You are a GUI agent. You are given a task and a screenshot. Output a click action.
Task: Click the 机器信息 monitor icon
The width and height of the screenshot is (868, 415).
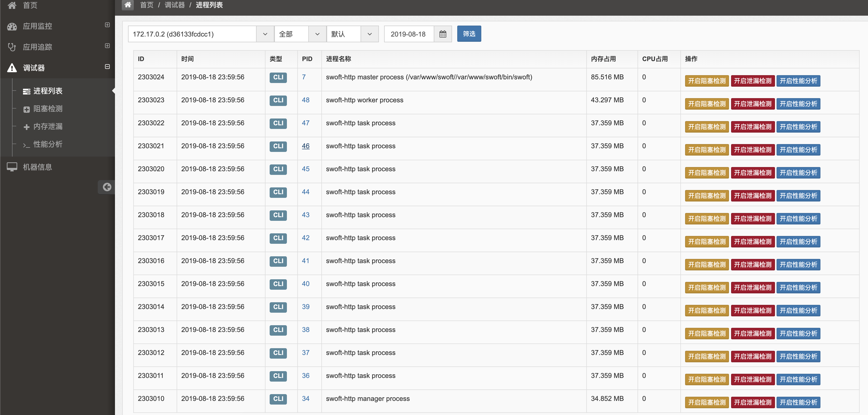point(12,167)
